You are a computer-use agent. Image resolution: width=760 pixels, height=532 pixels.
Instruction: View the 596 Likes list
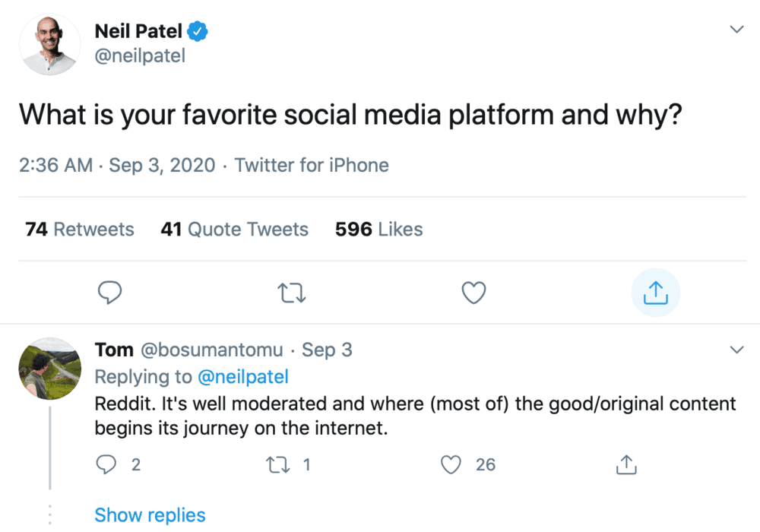pyautogui.click(x=378, y=229)
